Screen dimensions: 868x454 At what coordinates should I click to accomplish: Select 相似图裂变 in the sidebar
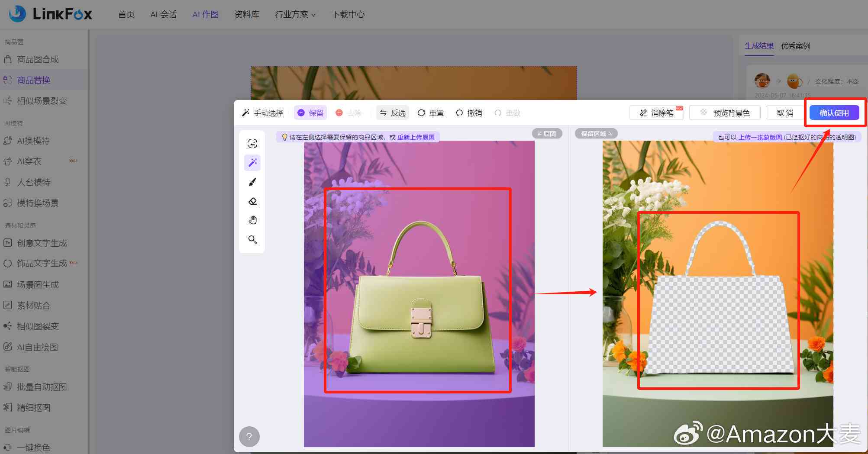tap(43, 326)
